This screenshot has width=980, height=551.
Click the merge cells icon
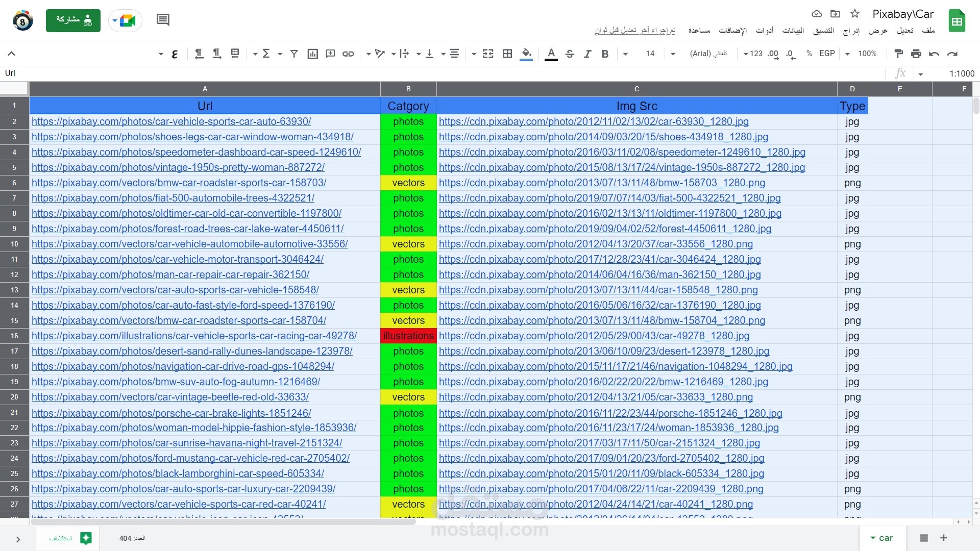[488, 54]
